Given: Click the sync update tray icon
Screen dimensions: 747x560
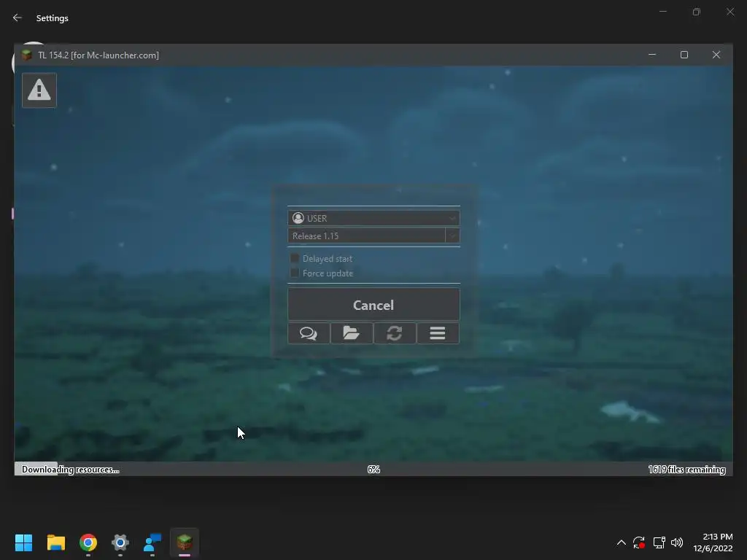Looking at the screenshot, I should (x=639, y=542).
